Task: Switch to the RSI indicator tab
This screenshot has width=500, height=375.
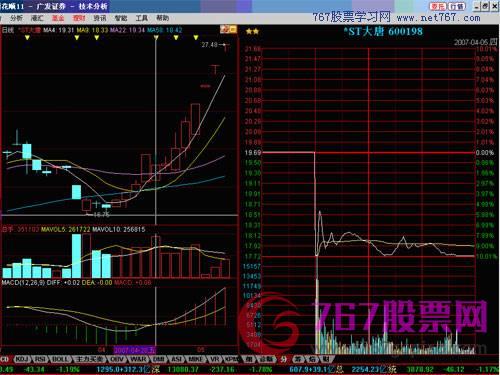Action: [40, 359]
